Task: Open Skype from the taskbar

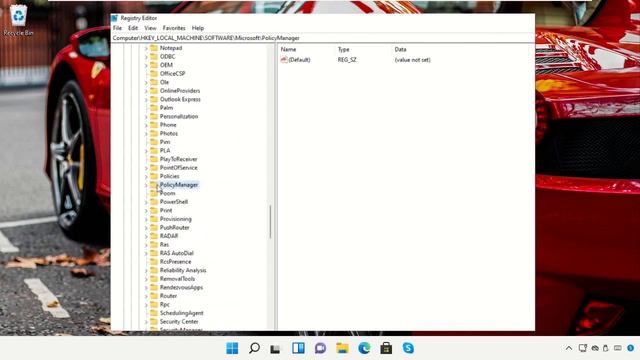Action: (x=408, y=348)
